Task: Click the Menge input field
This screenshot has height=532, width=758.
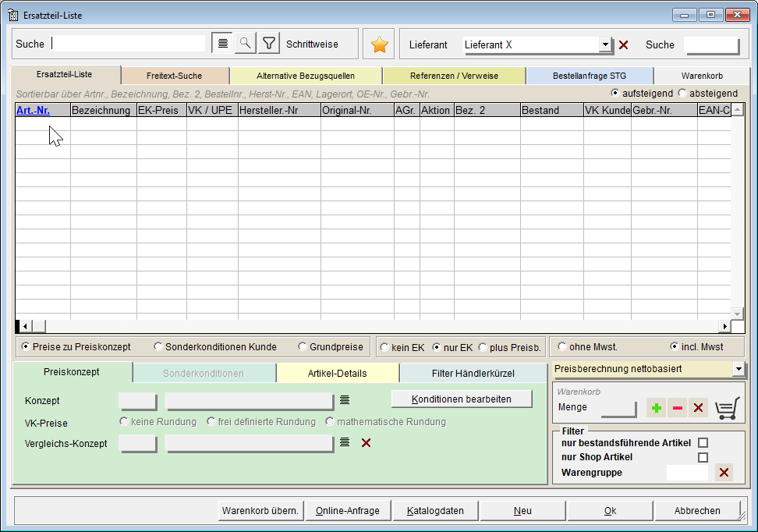Action: click(x=618, y=408)
